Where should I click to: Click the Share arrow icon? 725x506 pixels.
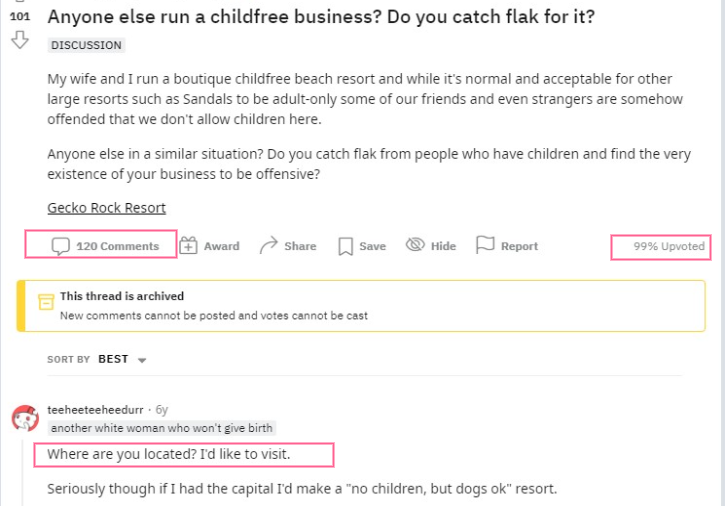269,245
